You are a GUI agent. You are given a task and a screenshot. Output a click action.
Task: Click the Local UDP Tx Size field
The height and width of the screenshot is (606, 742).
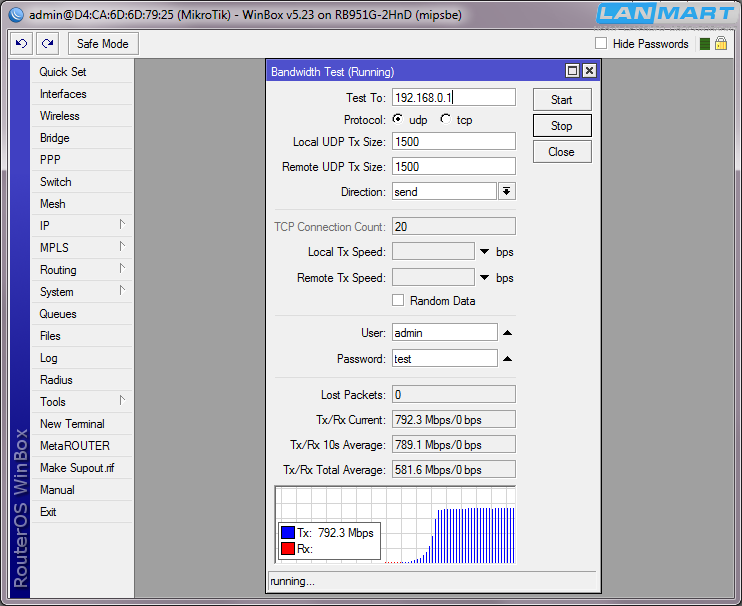[x=453, y=141]
